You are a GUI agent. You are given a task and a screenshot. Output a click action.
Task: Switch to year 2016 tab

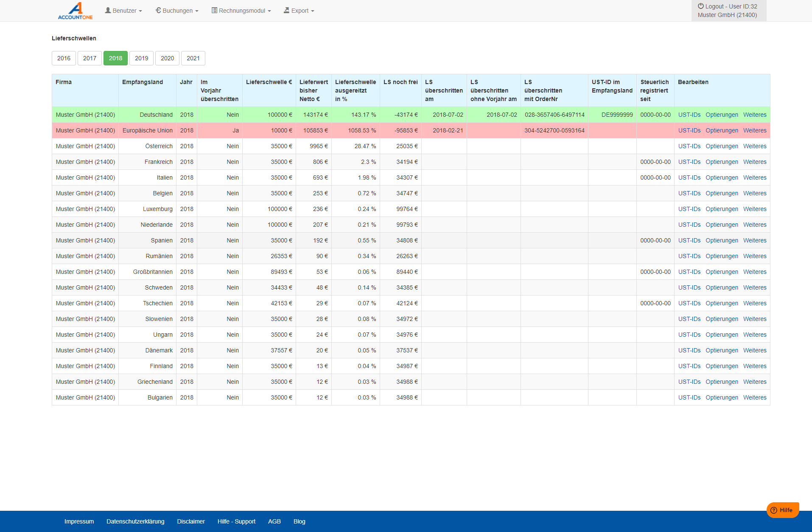64,58
